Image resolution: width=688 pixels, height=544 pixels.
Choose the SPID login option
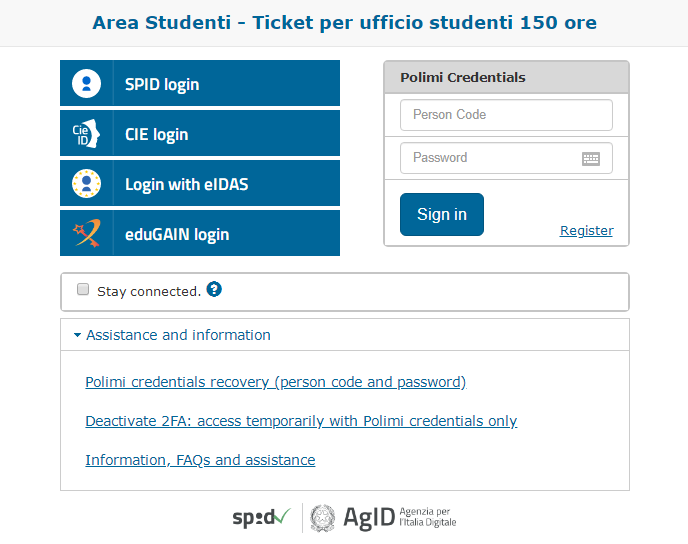(x=200, y=83)
